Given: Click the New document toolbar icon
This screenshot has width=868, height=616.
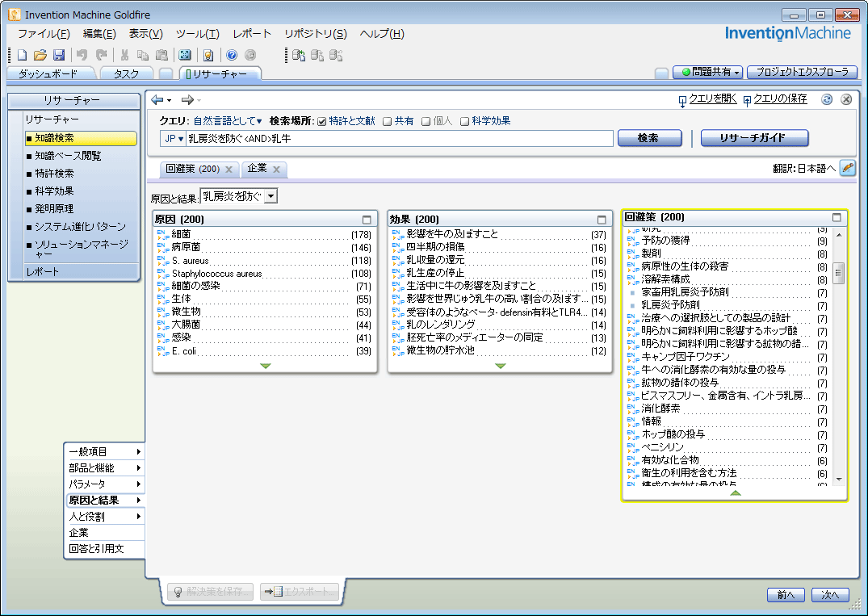Looking at the screenshot, I should pyautogui.click(x=22, y=55).
